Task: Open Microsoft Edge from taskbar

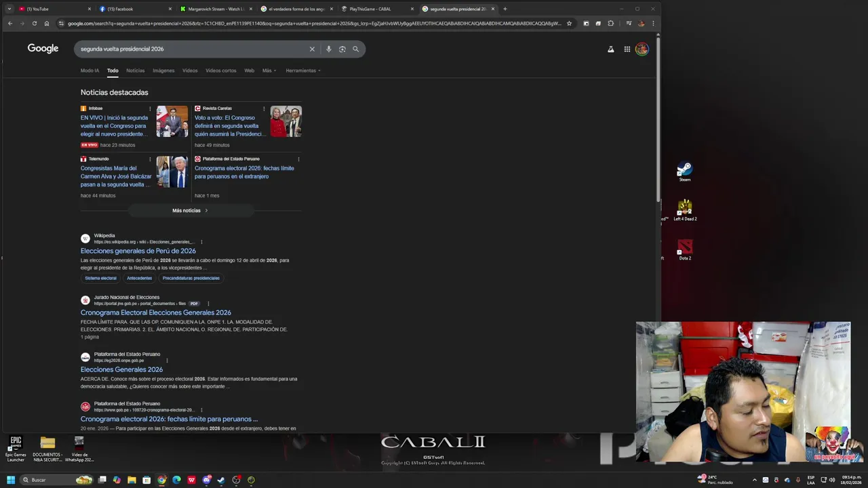Action: point(176,480)
